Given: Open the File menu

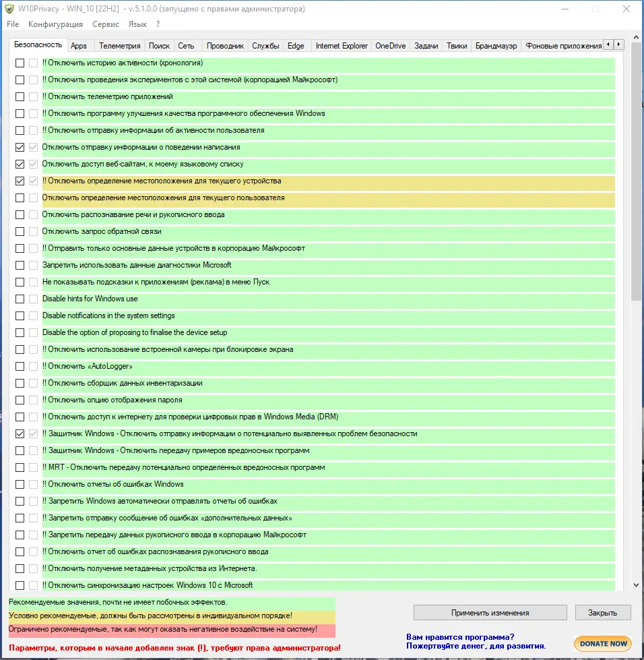Looking at the screenshot, I should pos(13,24).
